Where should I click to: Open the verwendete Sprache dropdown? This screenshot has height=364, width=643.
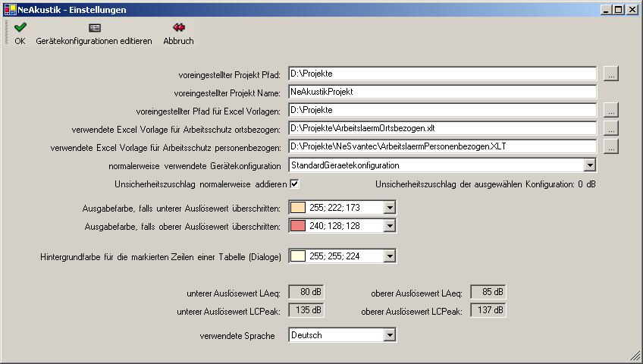390,335
